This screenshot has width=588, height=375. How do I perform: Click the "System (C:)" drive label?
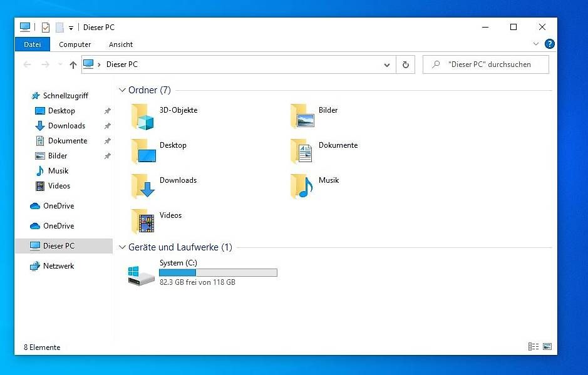click(178, 262)
